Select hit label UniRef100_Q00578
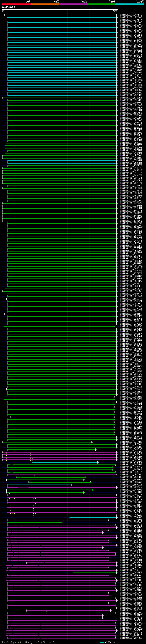 pyautogui.click(x=131, y=198)
